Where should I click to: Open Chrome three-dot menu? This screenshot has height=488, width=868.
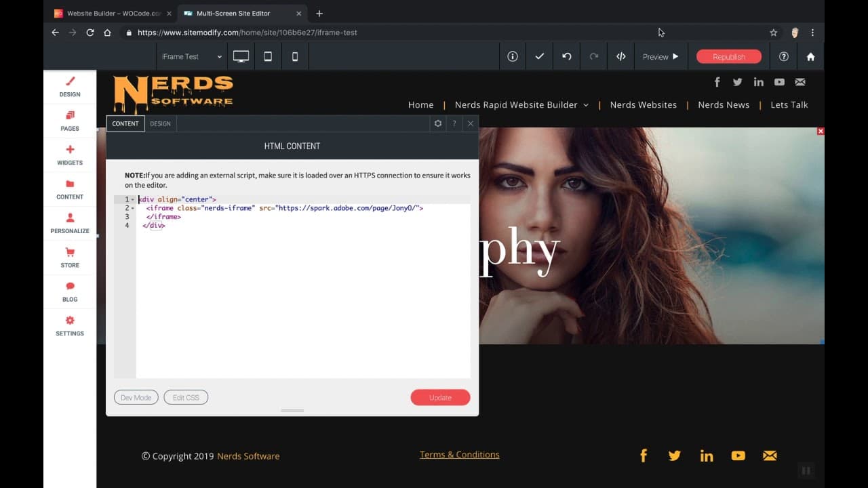(812, 33)
